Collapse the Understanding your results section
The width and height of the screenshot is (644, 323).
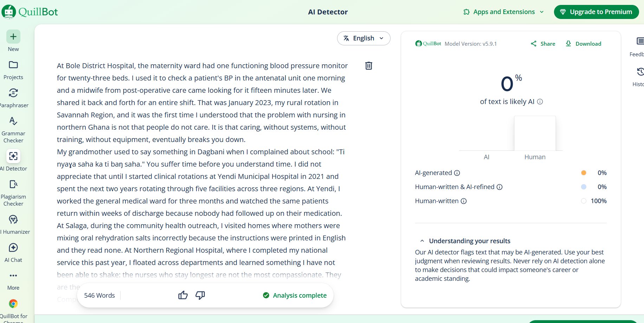pyautogui.click(x=422, y=241)
